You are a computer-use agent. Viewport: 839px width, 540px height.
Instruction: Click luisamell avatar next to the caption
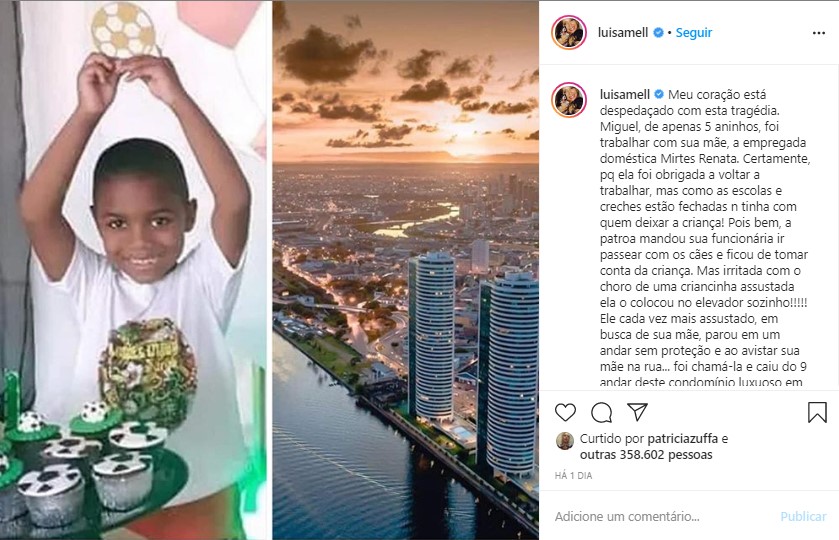pyautogui.click(x=569, y=100)
